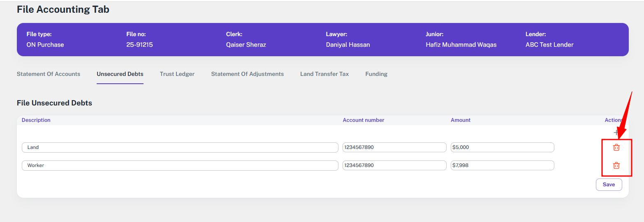Click the Worker description field

(180, 165)
